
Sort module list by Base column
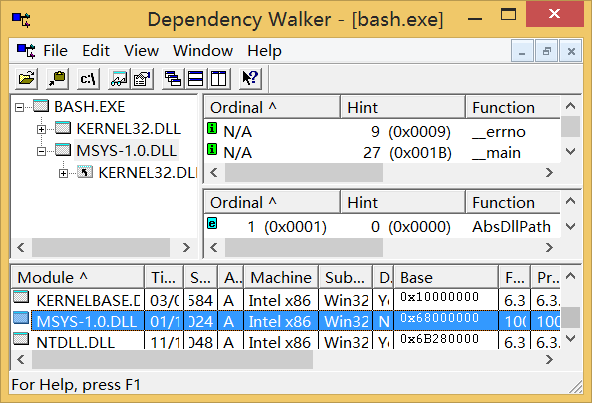[x=446, y=278]
